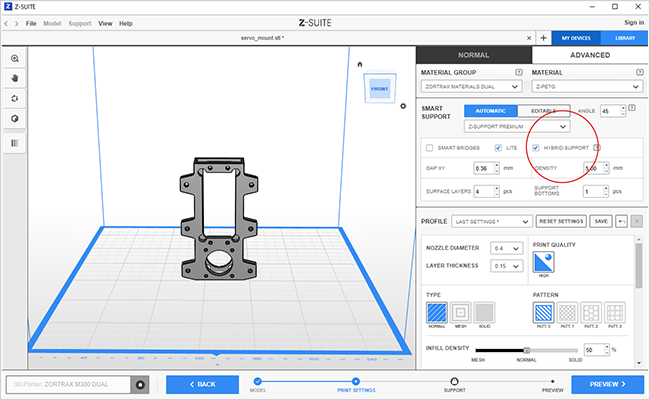Close the servo_mount.stl tab

click(x=529, y=38)
